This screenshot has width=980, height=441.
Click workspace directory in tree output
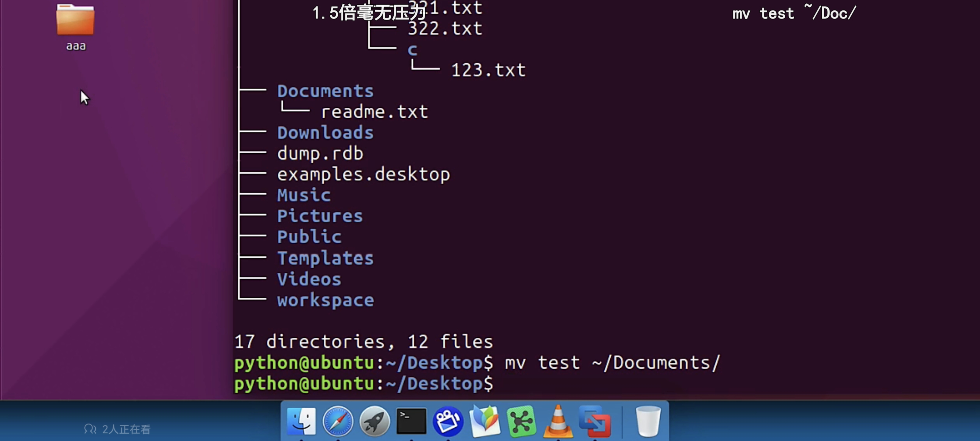coord(325,300)
